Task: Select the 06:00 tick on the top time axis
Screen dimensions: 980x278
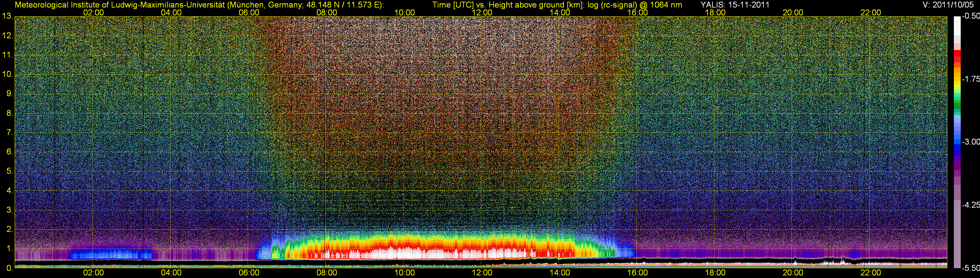Action: [x=249, y=12]
